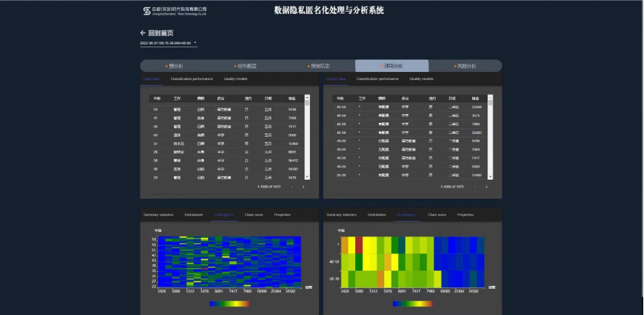Switch to the 风险分析 step tab
644x315 pixels.
coord(465,65)
